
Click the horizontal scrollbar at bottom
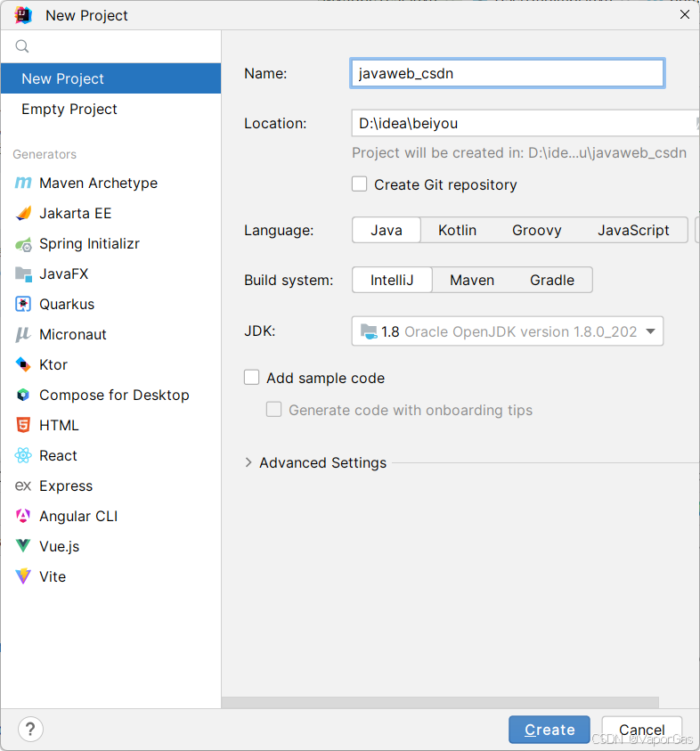[440, 702]
